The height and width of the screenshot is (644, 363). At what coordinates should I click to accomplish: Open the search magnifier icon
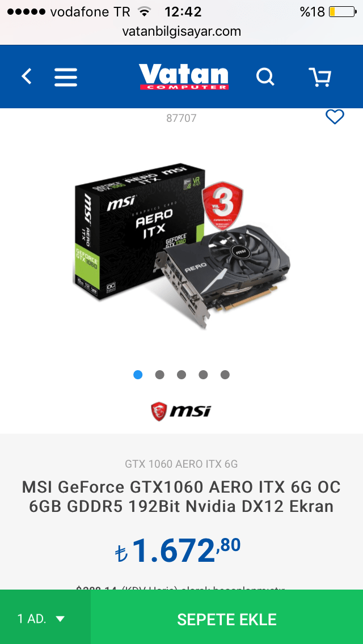pos(265,77)
